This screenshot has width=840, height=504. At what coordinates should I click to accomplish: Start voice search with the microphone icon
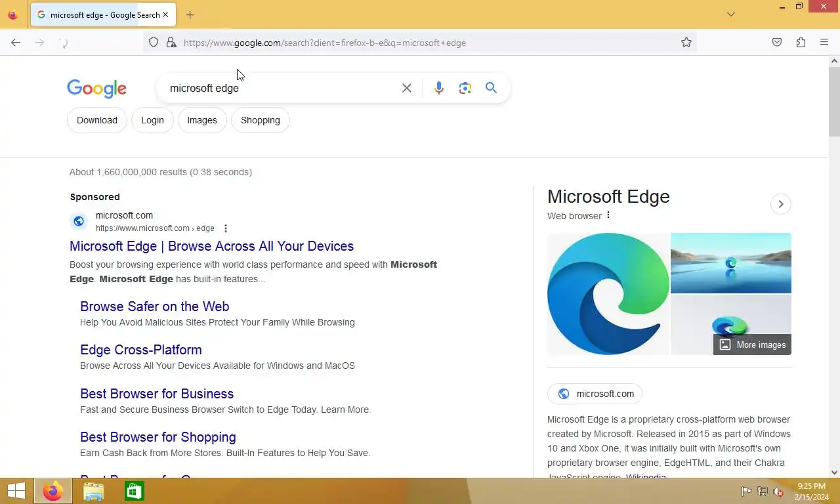(x=439, y=88)
